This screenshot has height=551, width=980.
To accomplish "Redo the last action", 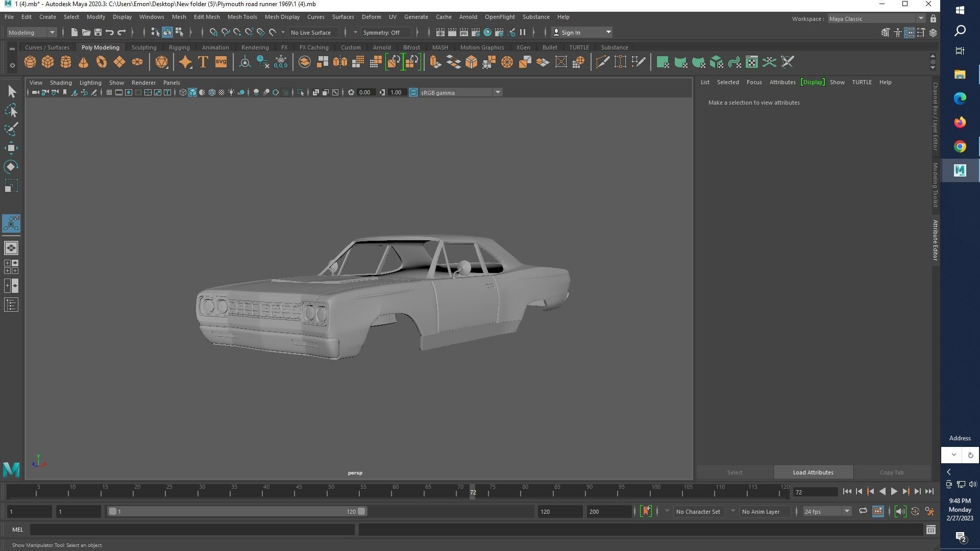I will coord(121,32).
